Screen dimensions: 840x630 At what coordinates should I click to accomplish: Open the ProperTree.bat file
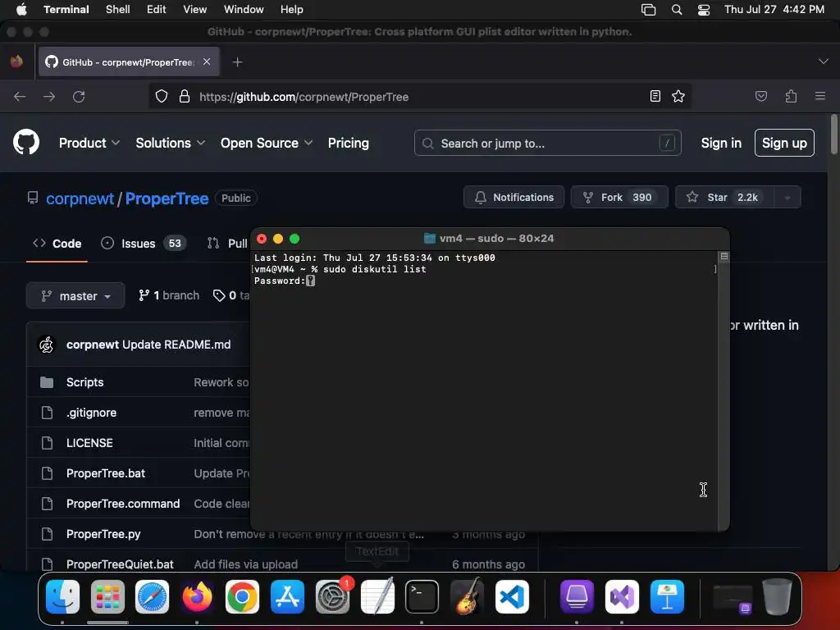(x=106, y=473)
